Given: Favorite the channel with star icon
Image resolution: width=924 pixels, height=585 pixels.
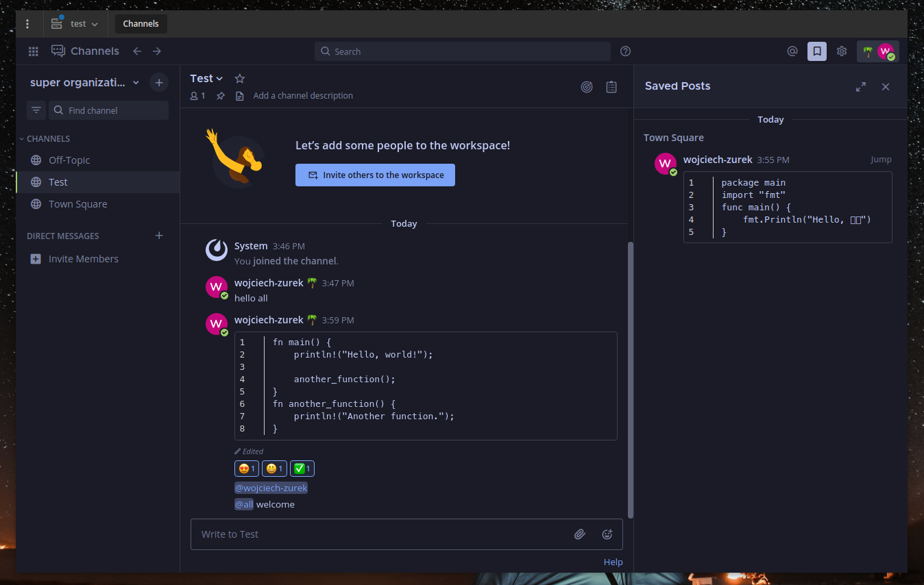Looking at the screenshot, I should [x=239, y=79].
